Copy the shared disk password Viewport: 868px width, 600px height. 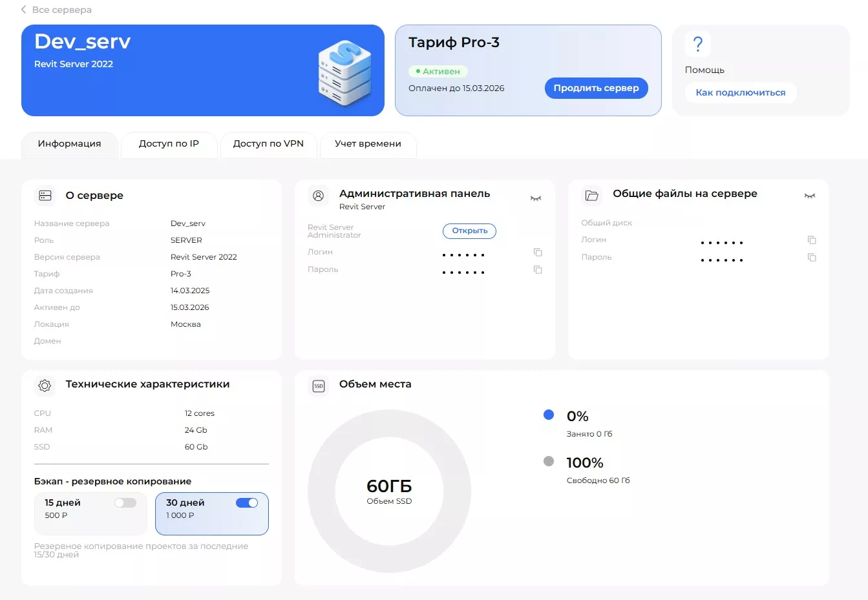[812, 258]
